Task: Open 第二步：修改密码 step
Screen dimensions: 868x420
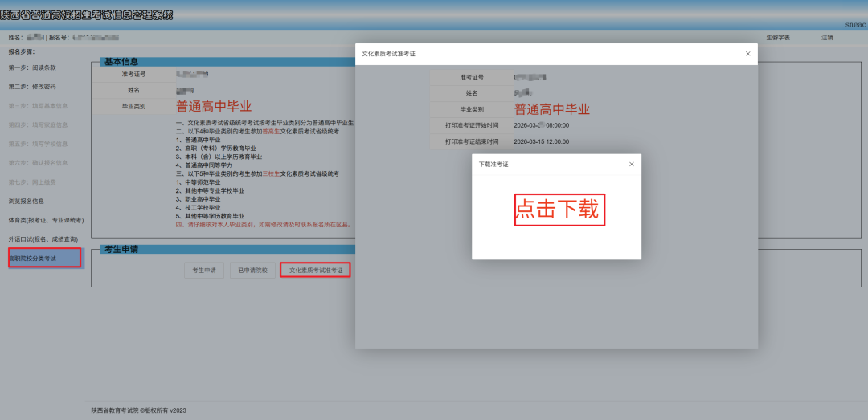Action: pos(32,87)
